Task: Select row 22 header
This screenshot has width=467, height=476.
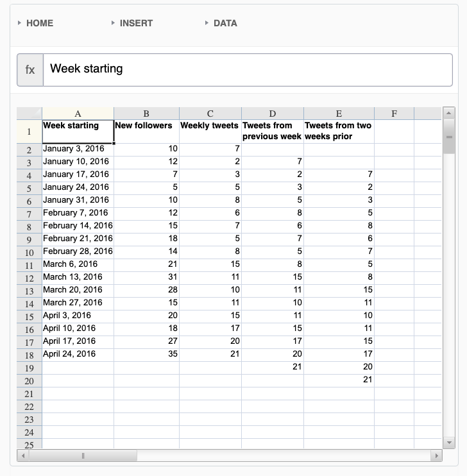Action: coord(29,407)
